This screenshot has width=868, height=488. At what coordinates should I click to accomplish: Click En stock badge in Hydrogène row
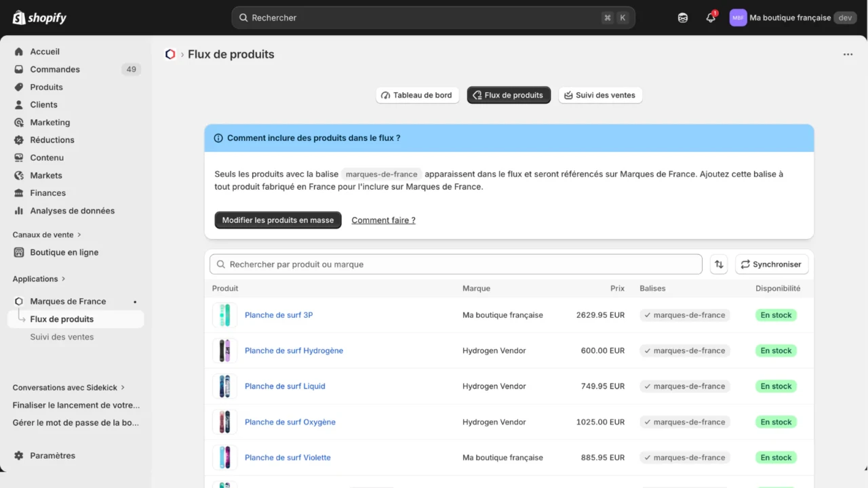(776, 350)
